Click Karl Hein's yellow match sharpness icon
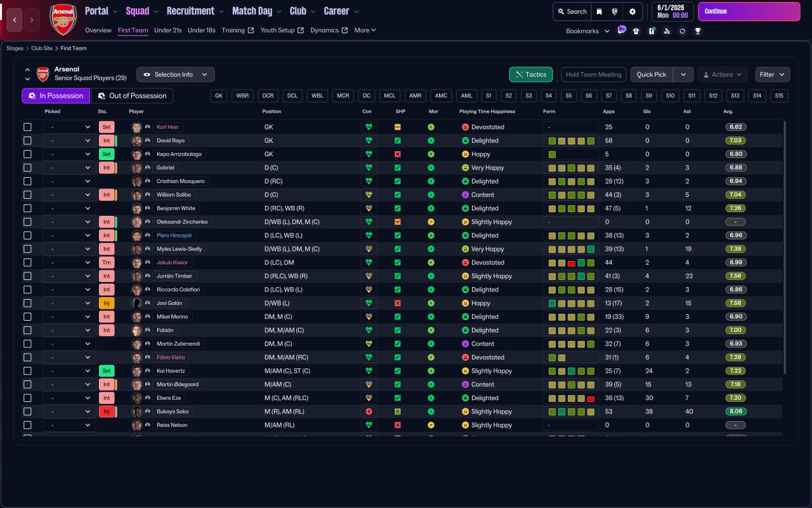Screen dimensions: 812x508 coord(398,127)
